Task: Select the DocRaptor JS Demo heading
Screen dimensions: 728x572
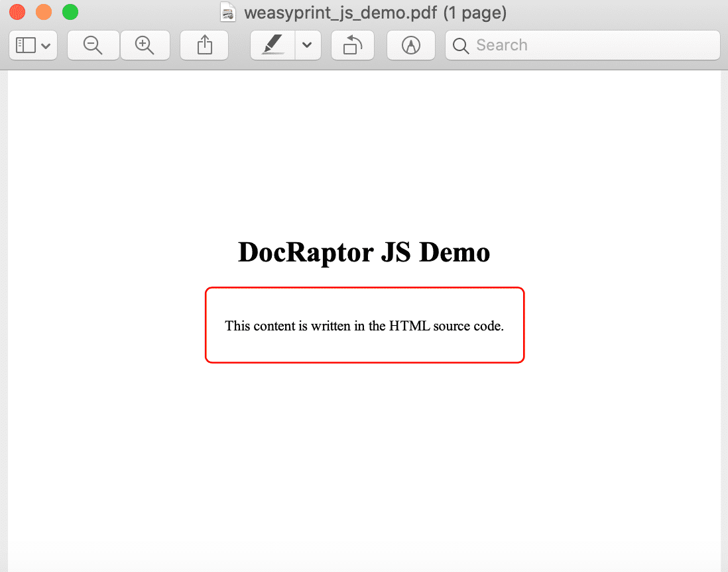Action: (364, 252)
